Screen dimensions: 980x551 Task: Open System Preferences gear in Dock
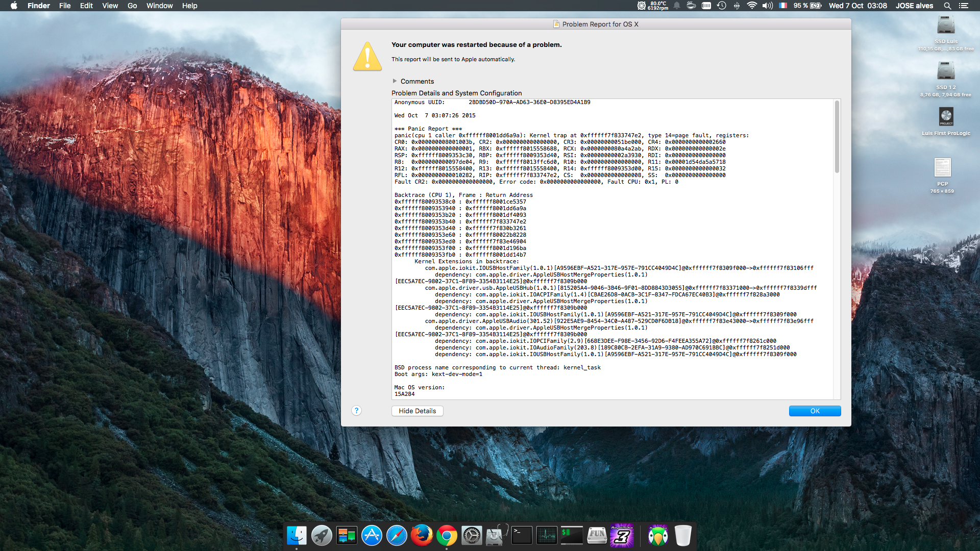[472, 535]
